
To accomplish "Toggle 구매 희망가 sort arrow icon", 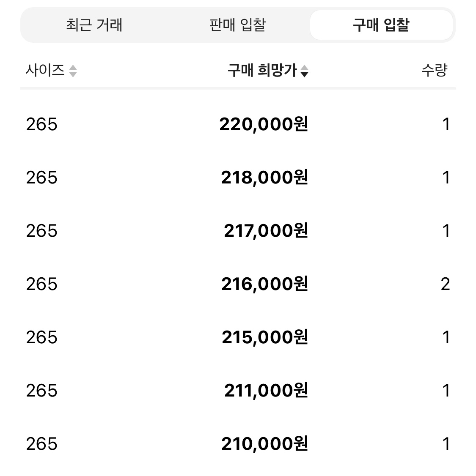I will coord(304,71).
